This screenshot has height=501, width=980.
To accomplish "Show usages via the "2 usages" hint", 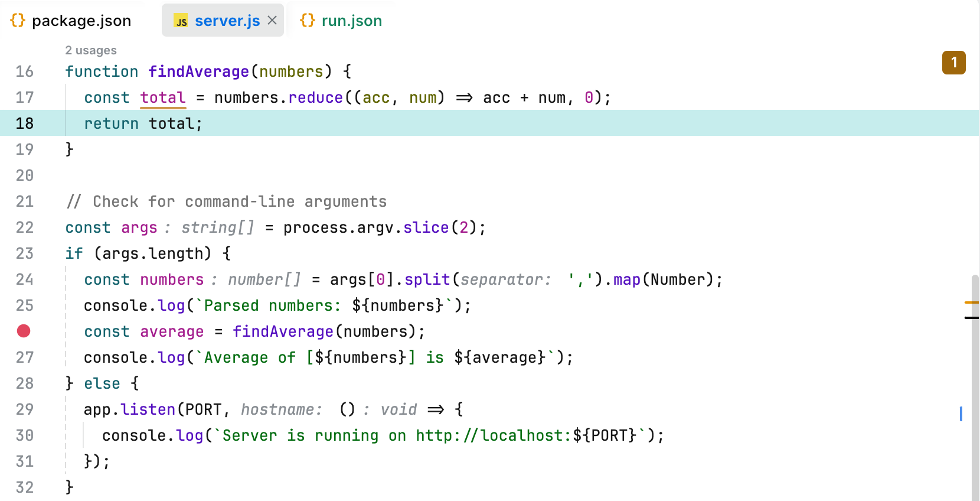I will pyautogui.click(x=91, y=50).
